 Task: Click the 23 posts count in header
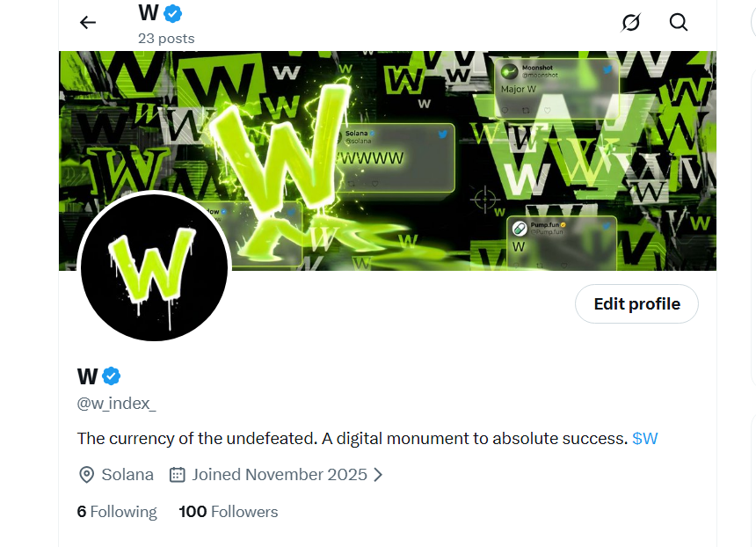coord(166,39)
